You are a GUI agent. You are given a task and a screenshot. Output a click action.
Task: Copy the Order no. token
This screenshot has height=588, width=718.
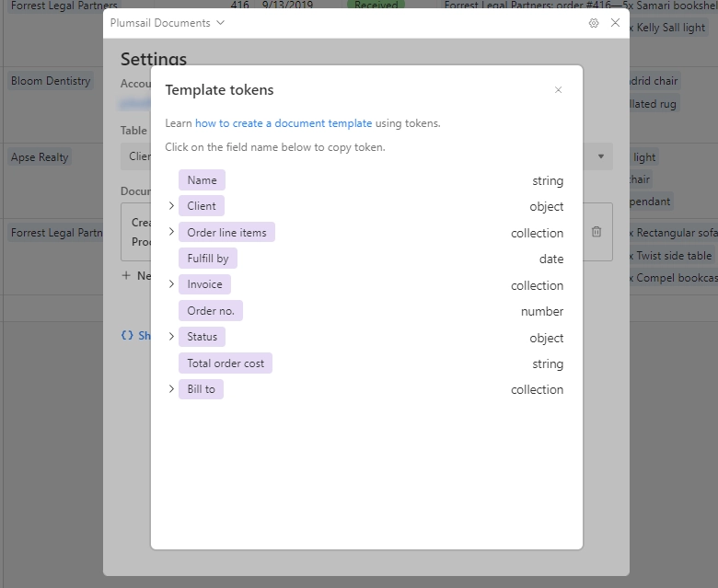[211, 311]
